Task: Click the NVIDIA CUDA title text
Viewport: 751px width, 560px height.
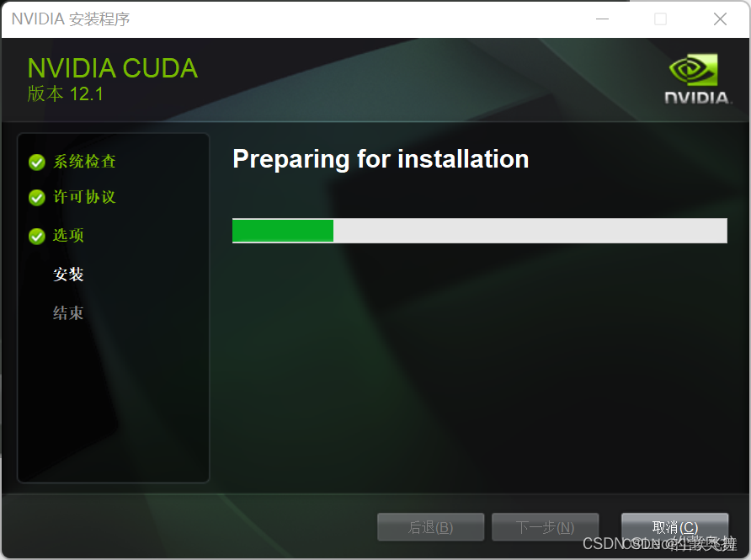Action: 113,68
